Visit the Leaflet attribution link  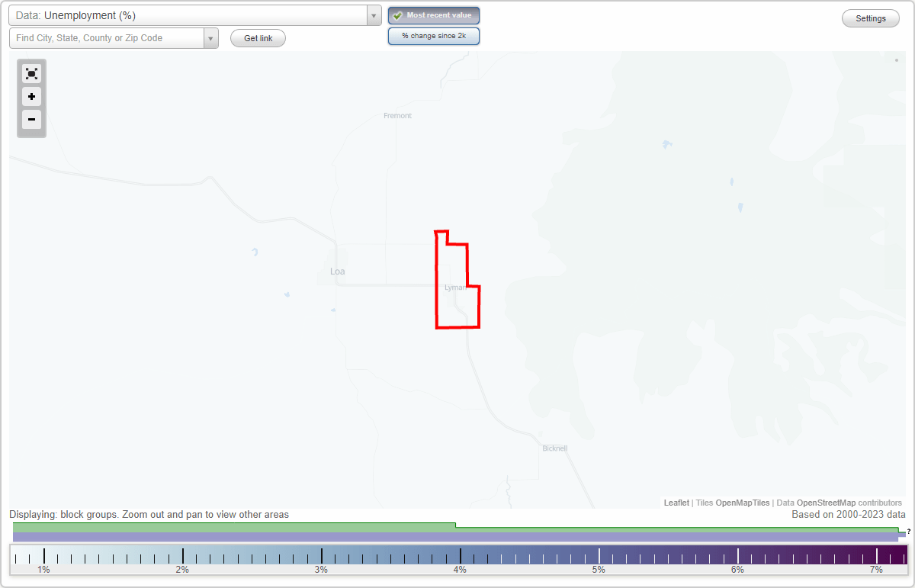676,502
